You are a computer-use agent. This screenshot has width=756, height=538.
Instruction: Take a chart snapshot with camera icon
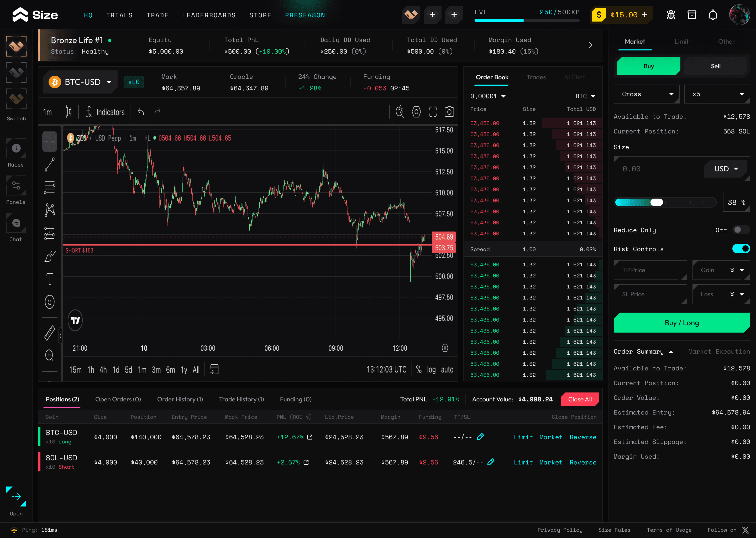coord(449,112)
